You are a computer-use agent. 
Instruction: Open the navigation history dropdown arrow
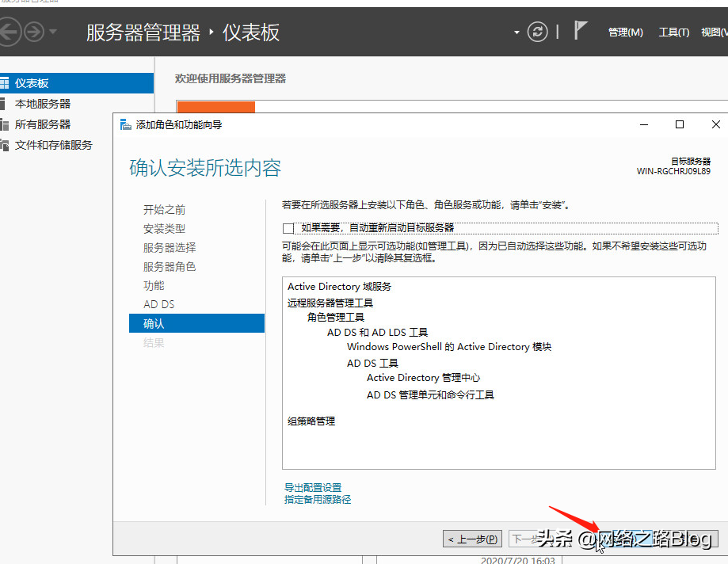pyautogui.click(x=52, y=32)
